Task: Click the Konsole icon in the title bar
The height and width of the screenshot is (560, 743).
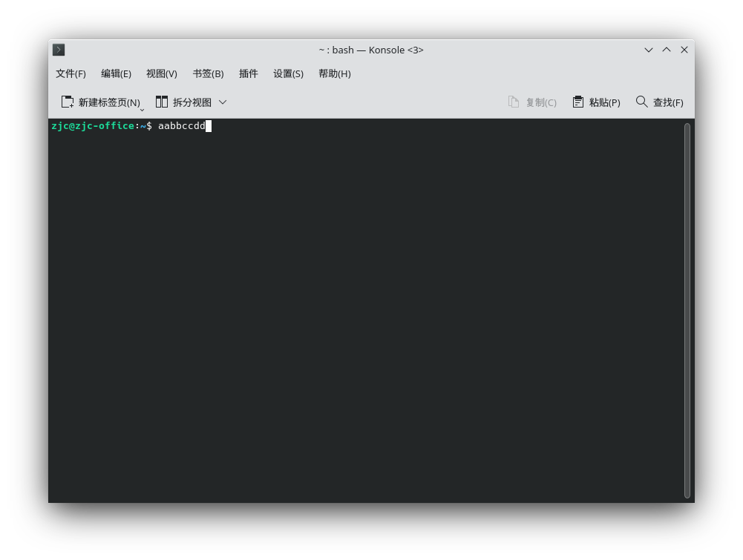Action: [x=58, y=50]
